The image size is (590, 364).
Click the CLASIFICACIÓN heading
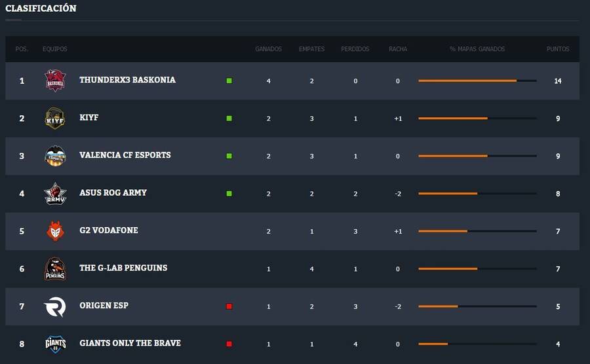41,8
